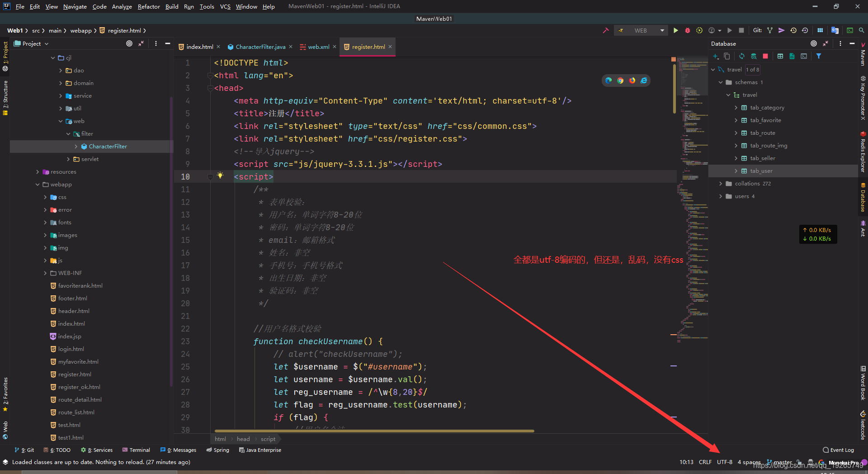Refresh the database with the sync icon

click(742, 56)
